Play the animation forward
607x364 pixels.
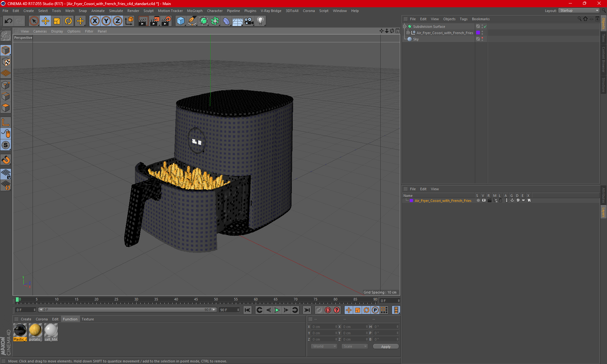point(277,310)
